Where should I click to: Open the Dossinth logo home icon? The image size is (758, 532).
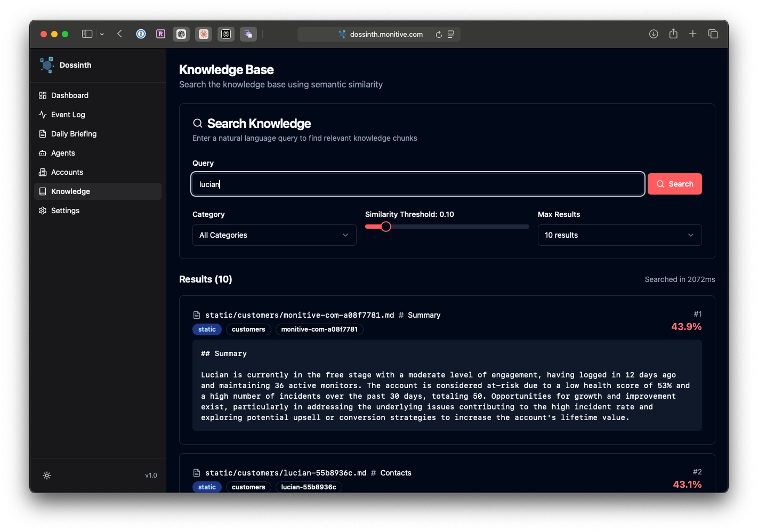click(47, 65)
